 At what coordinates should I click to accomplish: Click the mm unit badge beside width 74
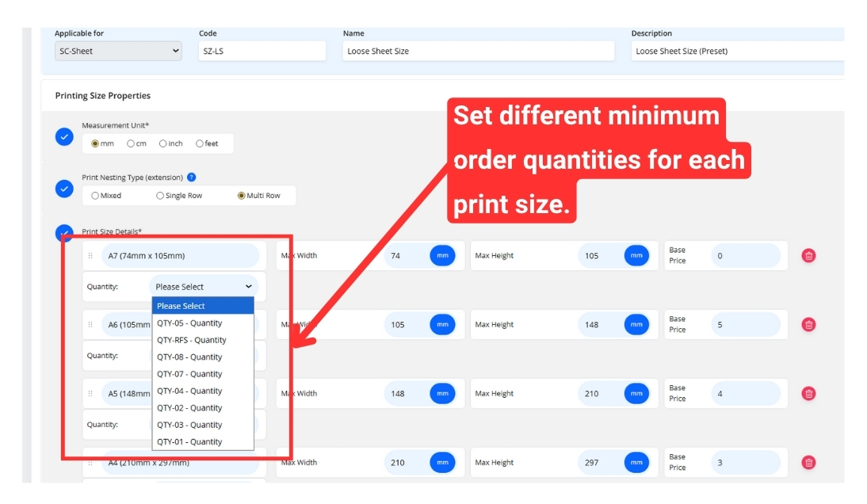pyautogui.click(x=442, y=256)
